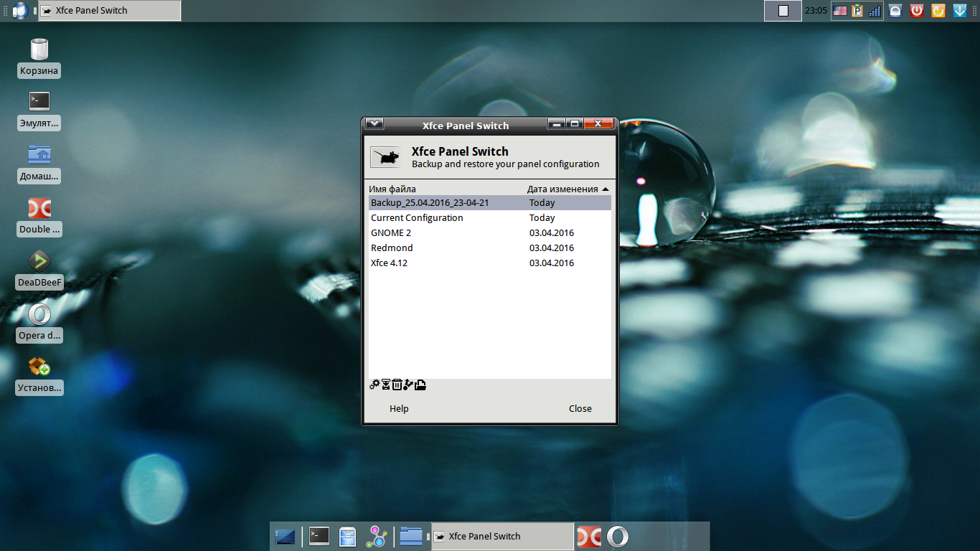This screenshot has height=551, width=980.
Task: Delete the selected configuration with the trash icon
Action: (x=397, y=385)
